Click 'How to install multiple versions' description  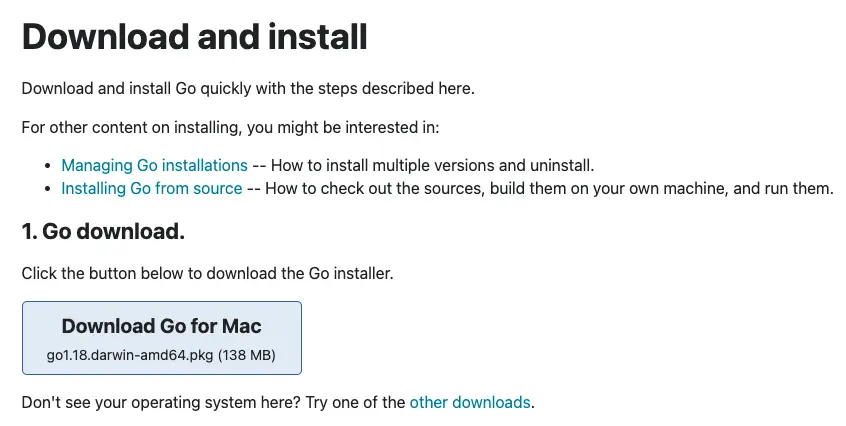pyautogui.click(x=400, y=165)
